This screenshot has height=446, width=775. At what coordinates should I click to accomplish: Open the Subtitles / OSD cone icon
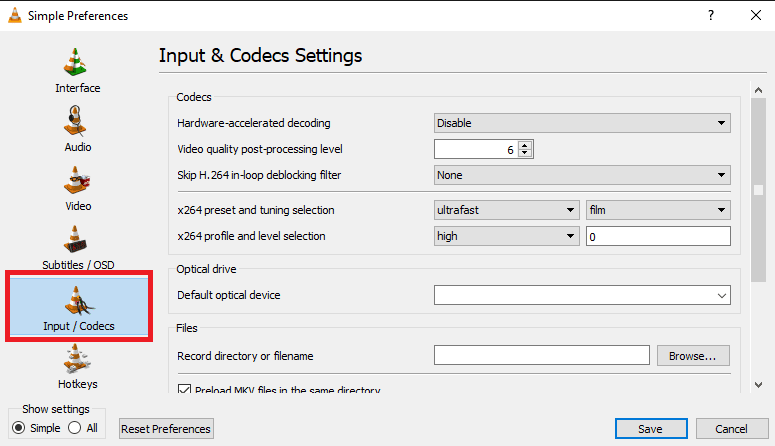75,239
